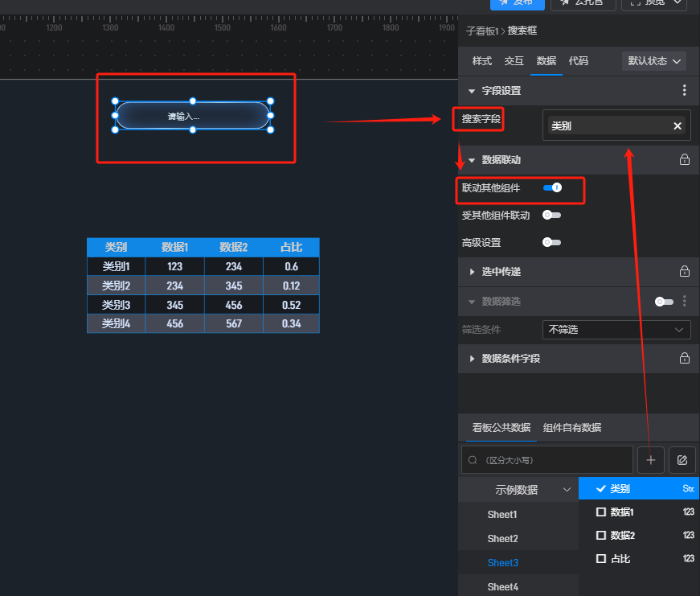Screen dimensions: 700x596
Task: Click table cell 0.12
Action: tap(291, 286)
